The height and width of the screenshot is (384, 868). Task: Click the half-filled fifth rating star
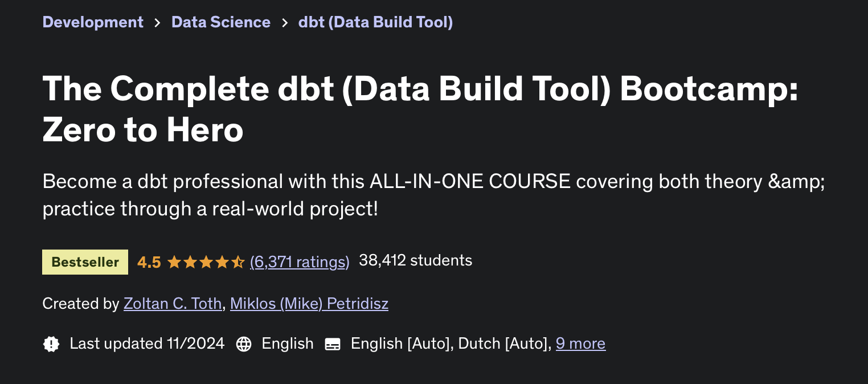[239, 262]
